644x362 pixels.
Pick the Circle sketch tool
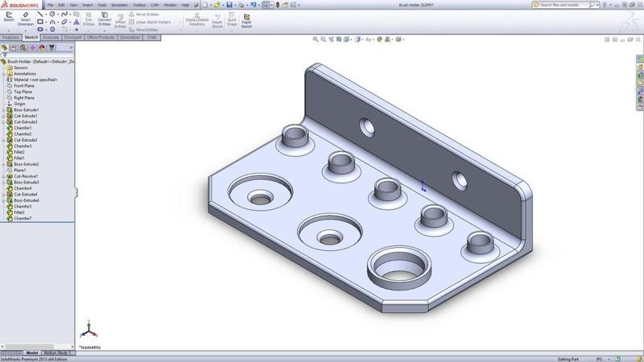tap(52, 14)
